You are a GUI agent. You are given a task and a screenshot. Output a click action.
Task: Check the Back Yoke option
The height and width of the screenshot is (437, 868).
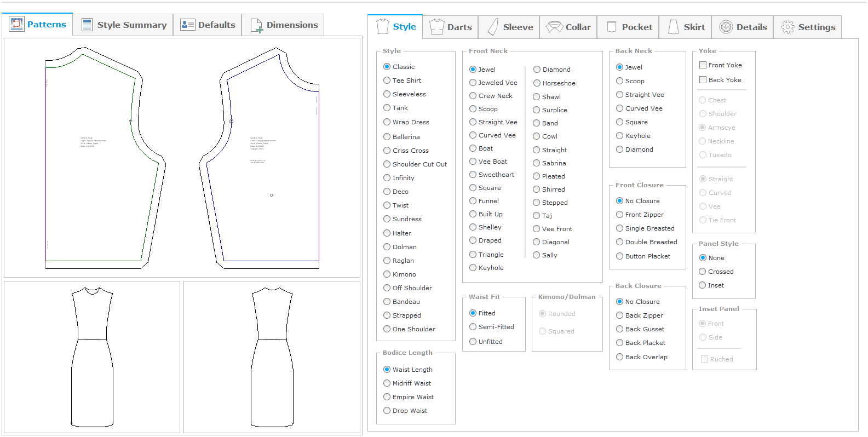point(703,80)
